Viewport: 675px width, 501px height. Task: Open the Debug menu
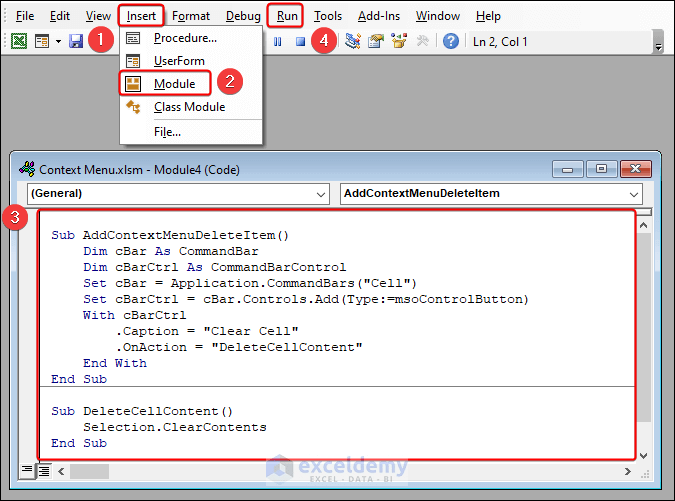pos(243,16)
